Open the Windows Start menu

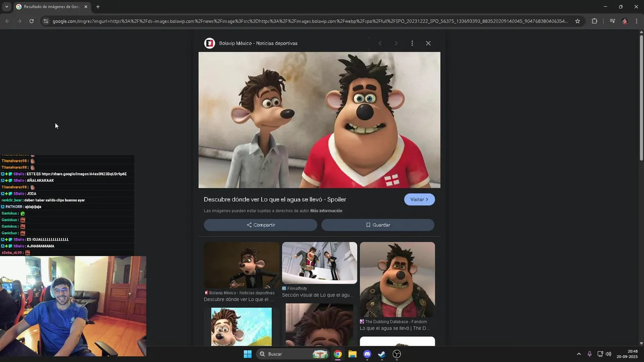click(248, 354)
